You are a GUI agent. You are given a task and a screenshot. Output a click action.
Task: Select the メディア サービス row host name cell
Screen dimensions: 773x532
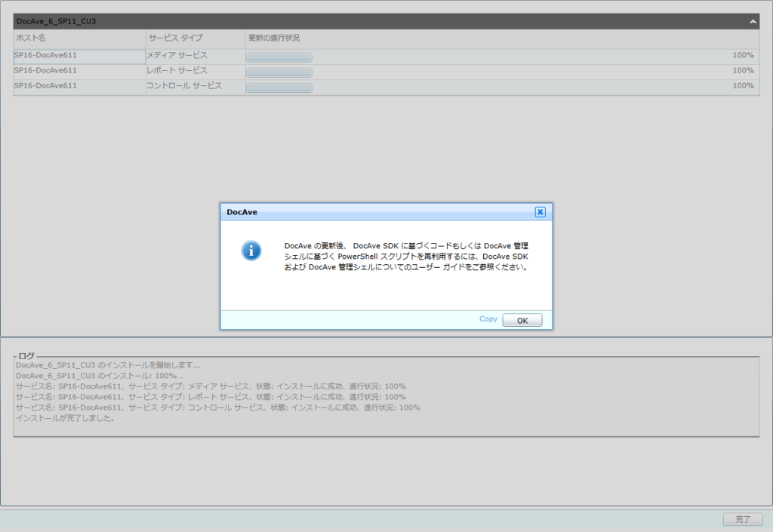tap(79, 56)
